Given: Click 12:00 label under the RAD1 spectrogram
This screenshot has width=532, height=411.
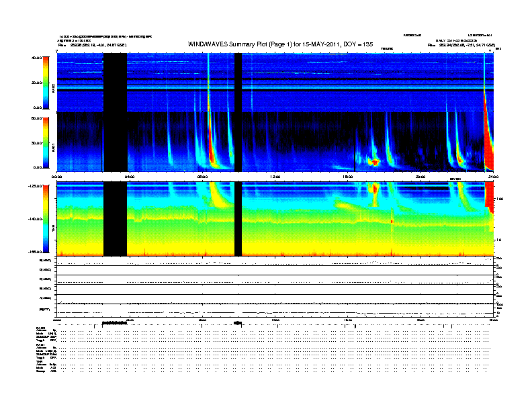Looking at the screenshot, I should 275,177.
